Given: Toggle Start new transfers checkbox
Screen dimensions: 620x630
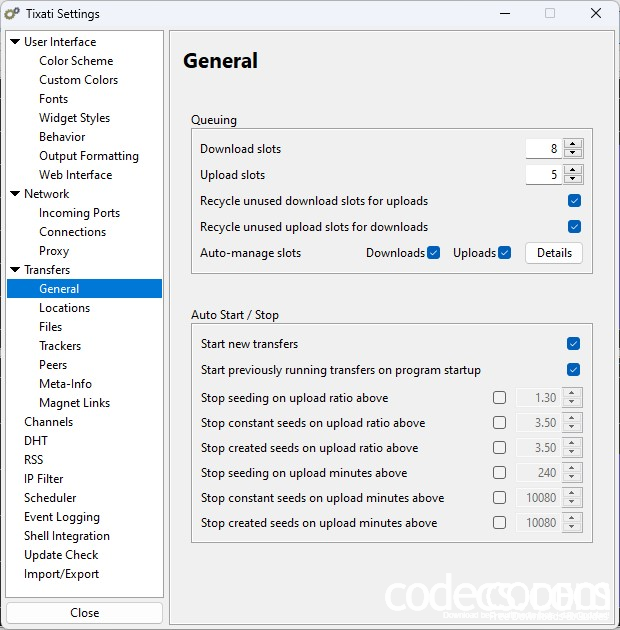Looking at the screenshot, I should (573, 344).
